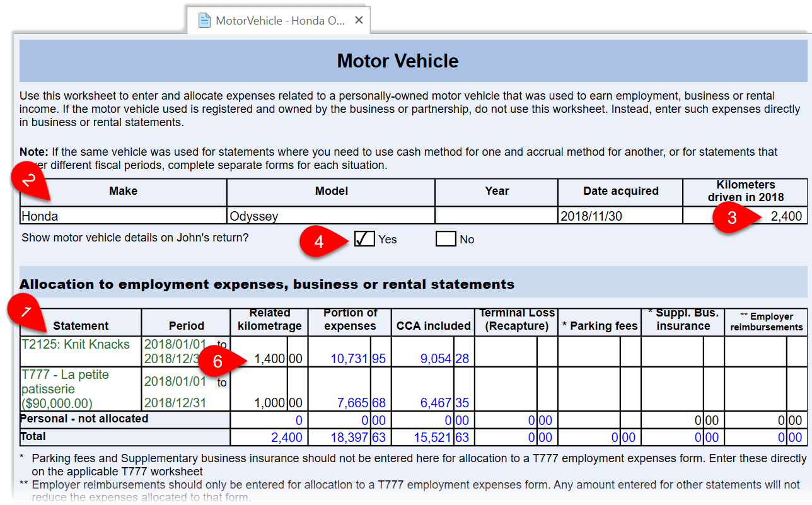Click the Allocation to employment expenses heading
Screen dimensions: 812x505
pos(267,284)
